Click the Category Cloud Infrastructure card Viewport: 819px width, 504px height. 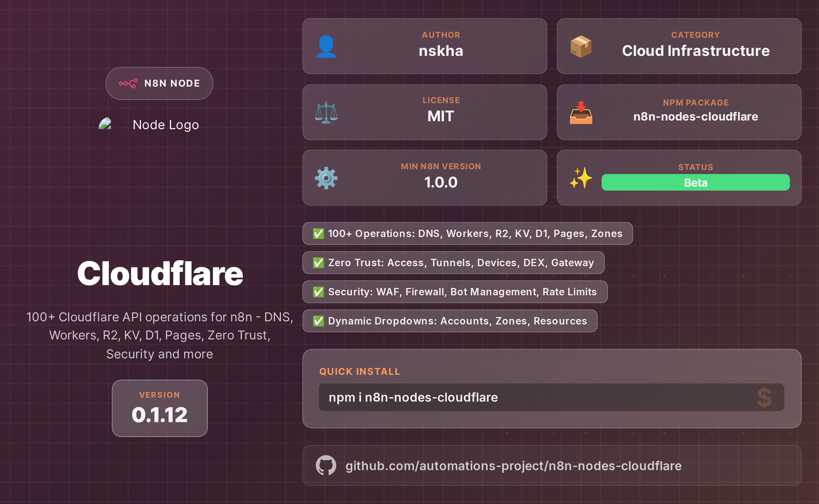(x=679, y=46)
